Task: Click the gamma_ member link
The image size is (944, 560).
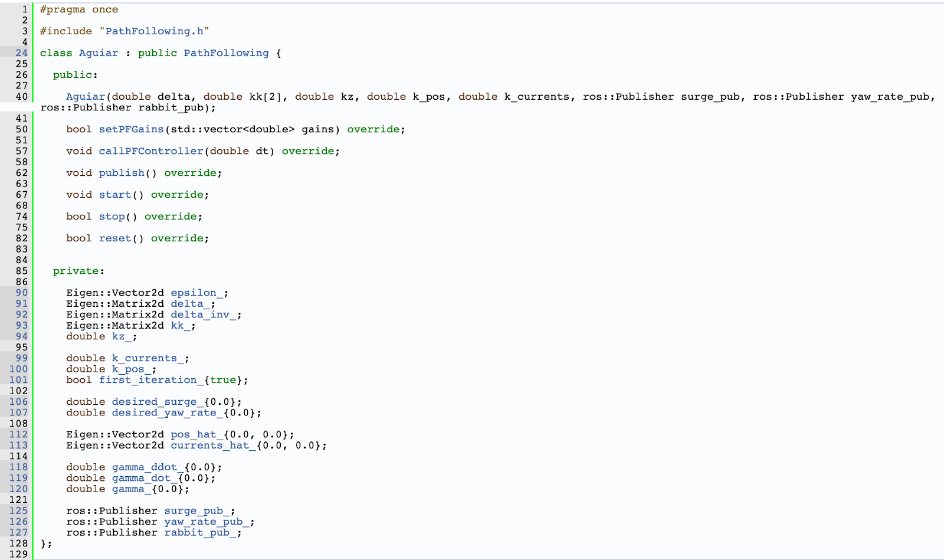Action: pyautogui.click(x=132, y=489)
